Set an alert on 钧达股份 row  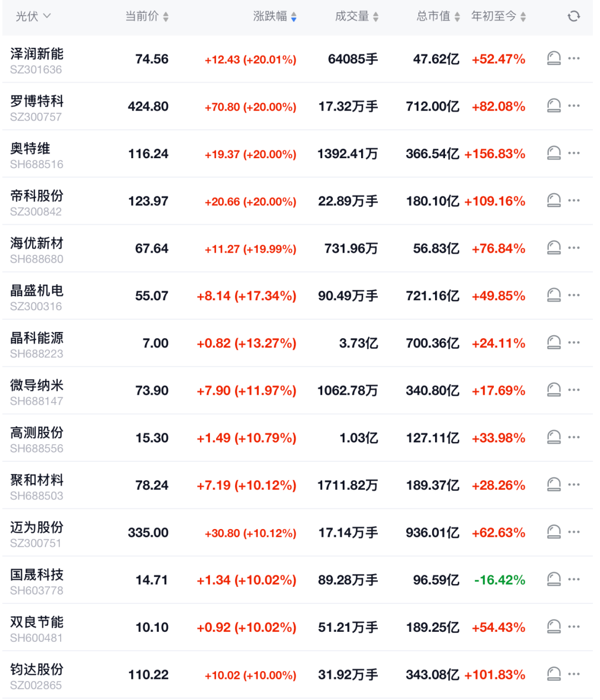click(x=553, y=673)
